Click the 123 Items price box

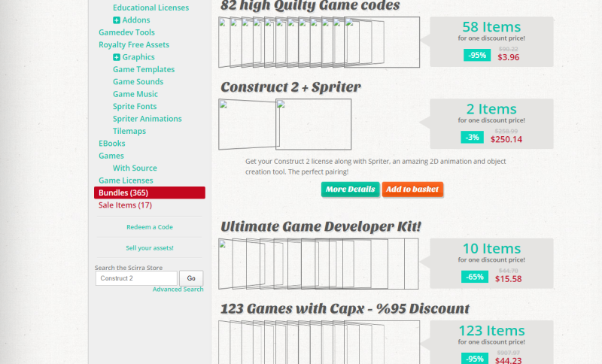coord(491,342)
